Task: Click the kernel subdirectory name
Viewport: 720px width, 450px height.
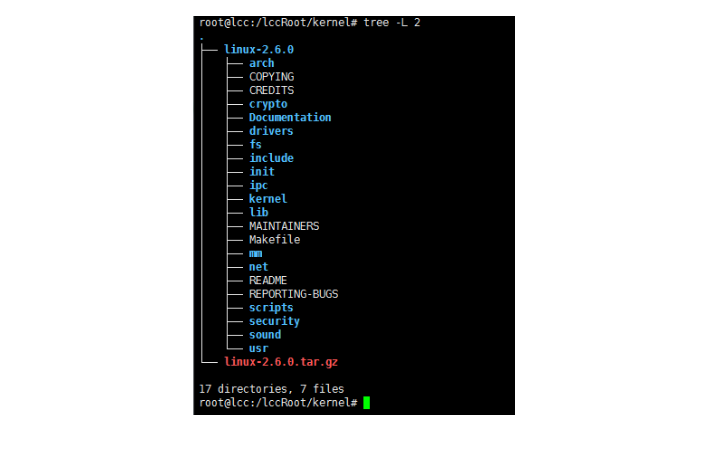Action: point(268,199)
